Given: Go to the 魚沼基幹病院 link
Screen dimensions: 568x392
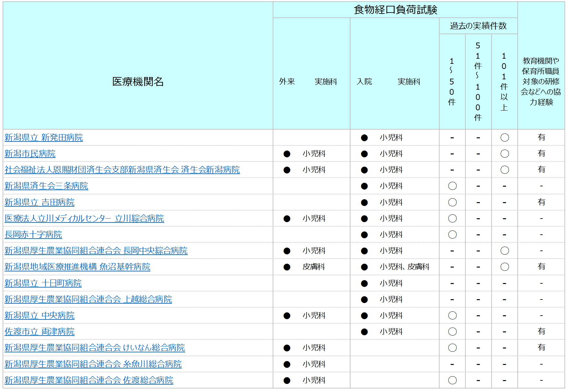Looking at the screenshot, I should click(x=77, y=267).
